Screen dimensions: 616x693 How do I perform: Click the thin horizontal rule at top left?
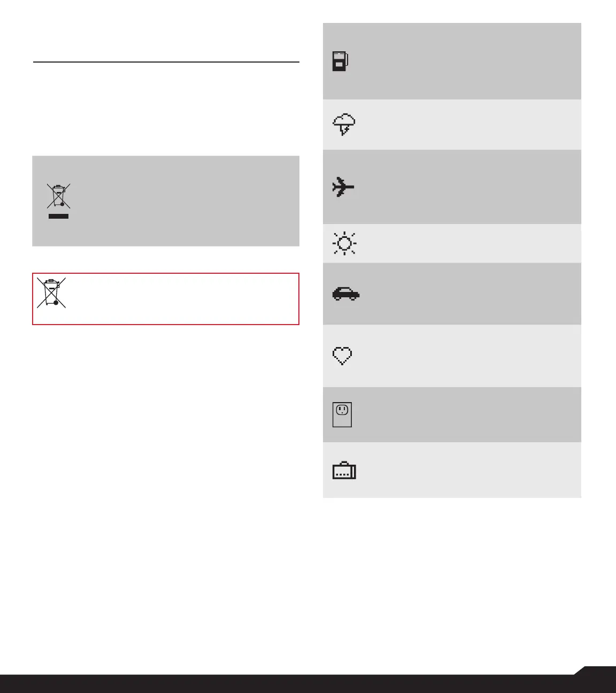point(166,62)
